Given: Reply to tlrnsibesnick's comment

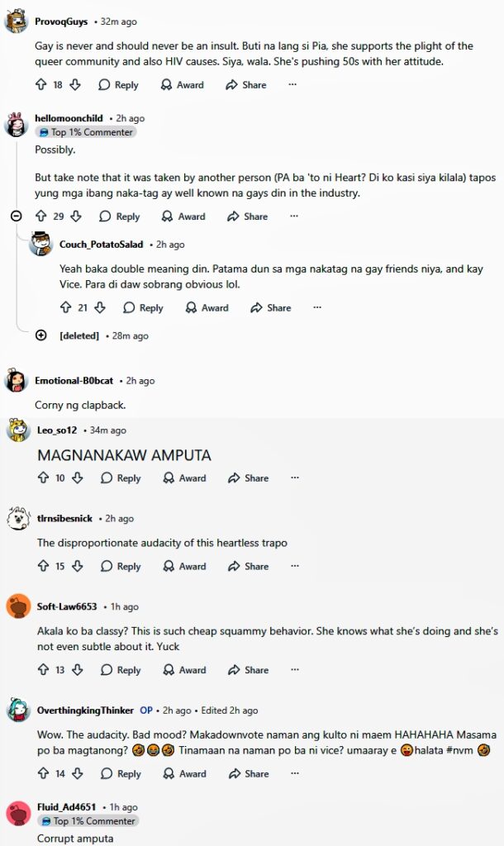Looking at the screenshot, I should 121,567.
